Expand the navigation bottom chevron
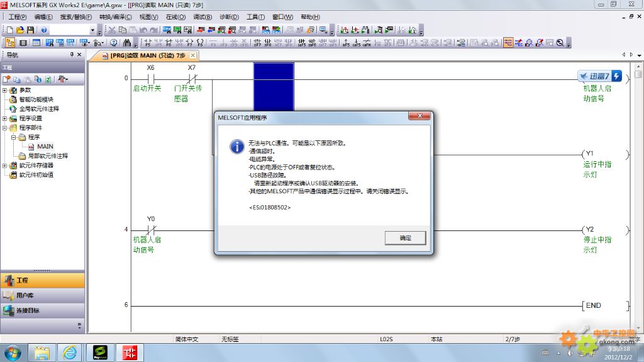644x362 pixels. click(x=79, y=325)
